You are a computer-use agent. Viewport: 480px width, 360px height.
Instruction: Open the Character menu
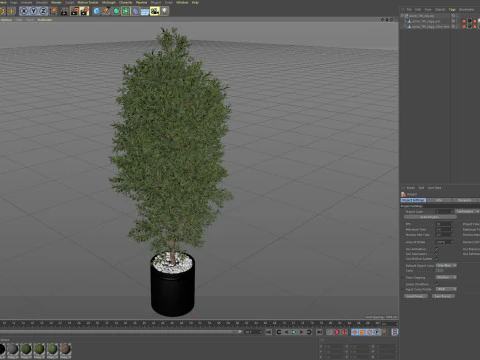point(126,2)
